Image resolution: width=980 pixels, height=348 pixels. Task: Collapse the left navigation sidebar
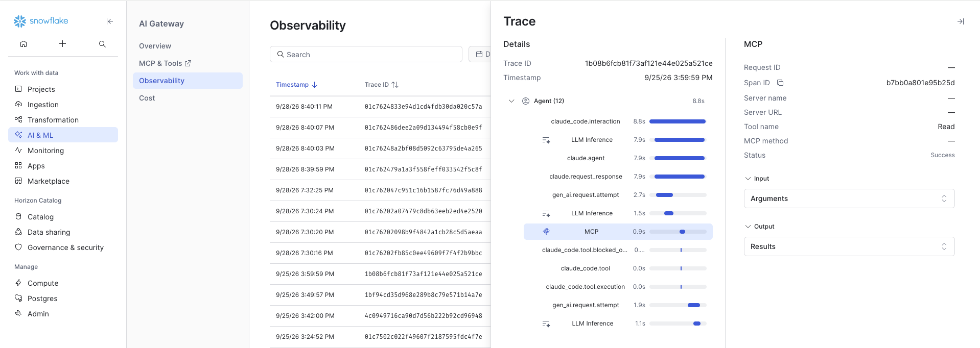click(x=109, y=21)
